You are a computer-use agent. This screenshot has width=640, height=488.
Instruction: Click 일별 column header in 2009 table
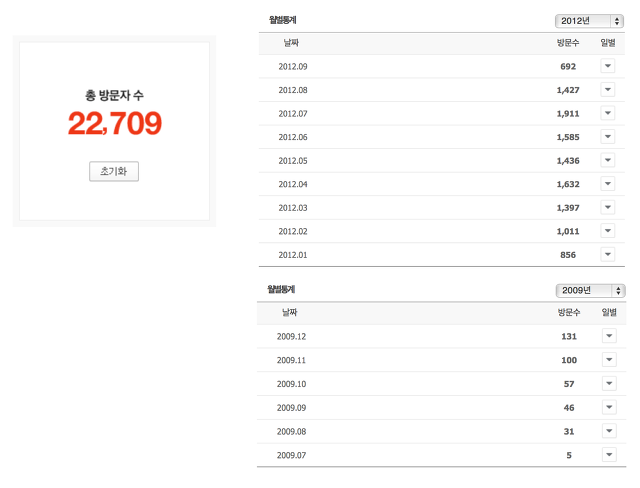(609, 313)
